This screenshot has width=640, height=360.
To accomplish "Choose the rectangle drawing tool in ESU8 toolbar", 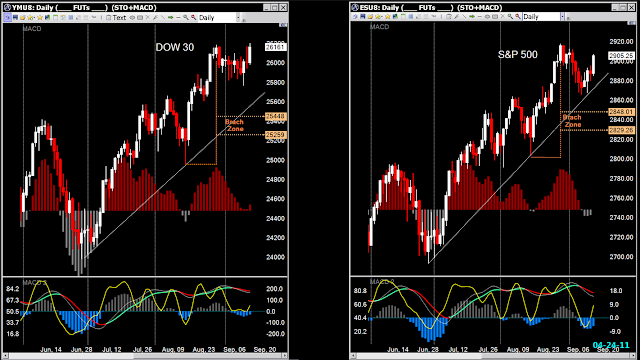I will pyautogui.click(x=495, y=17).
